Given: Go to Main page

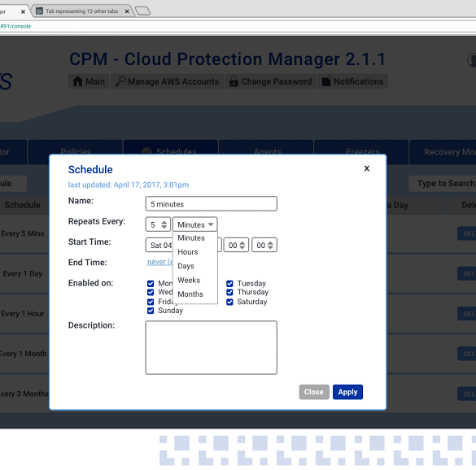Looking at the screenshot, I should point(89,81).
